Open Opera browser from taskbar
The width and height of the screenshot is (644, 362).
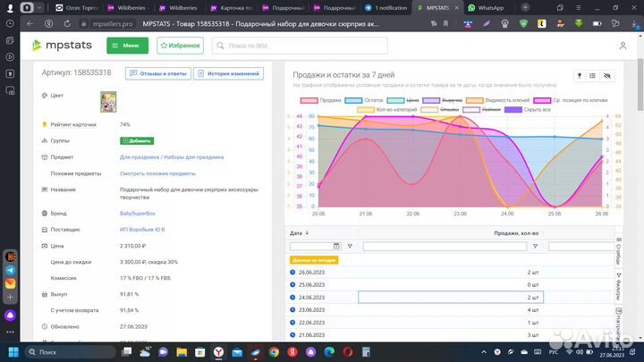(x=348, y=352)
